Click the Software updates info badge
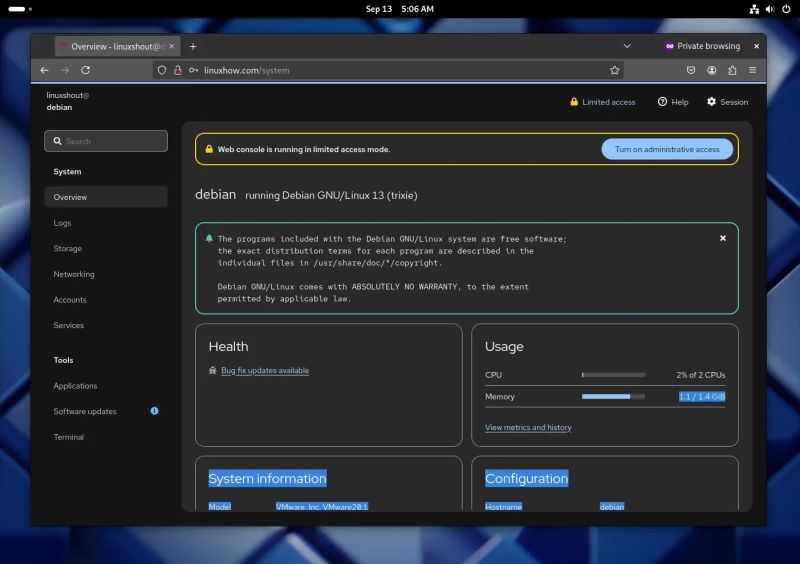Image resolution: width=800 pixels, height=564 pixels. tap(154, 411)
